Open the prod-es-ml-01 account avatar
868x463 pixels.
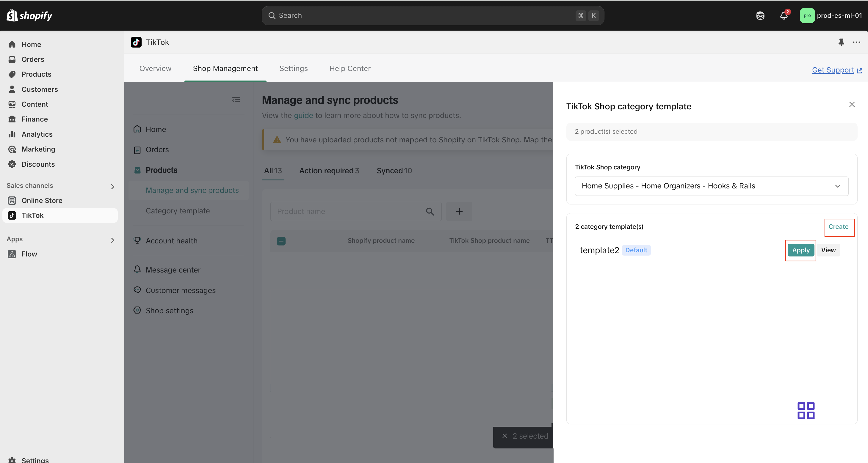coord(807,15)
